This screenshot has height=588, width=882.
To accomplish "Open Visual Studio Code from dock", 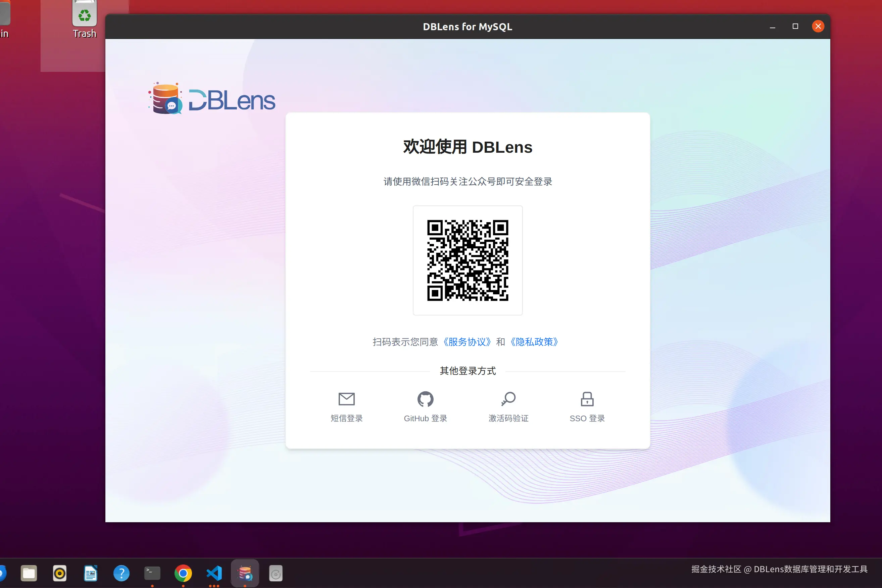I will (x=214, y=573).
